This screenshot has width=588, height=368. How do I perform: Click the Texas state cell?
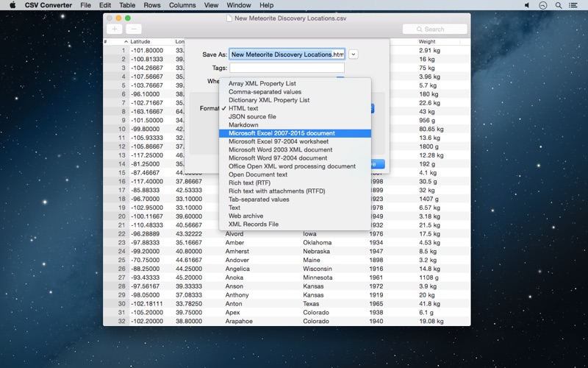tap(311, 303)
